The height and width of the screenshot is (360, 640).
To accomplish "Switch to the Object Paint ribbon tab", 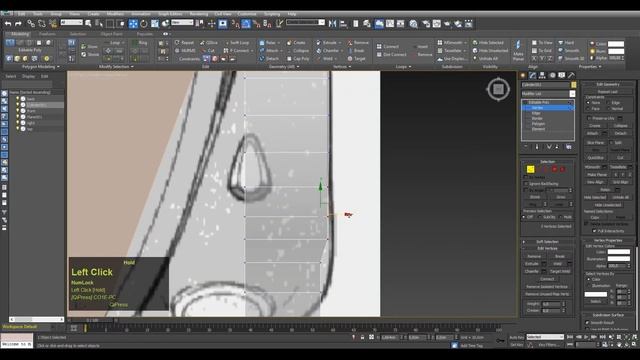I will [111, 34].
